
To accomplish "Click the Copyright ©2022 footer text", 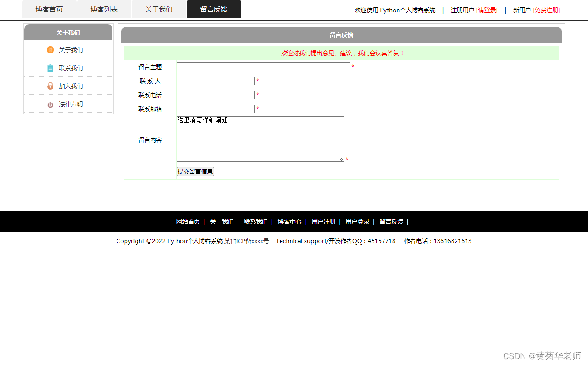I will point(170,241).
